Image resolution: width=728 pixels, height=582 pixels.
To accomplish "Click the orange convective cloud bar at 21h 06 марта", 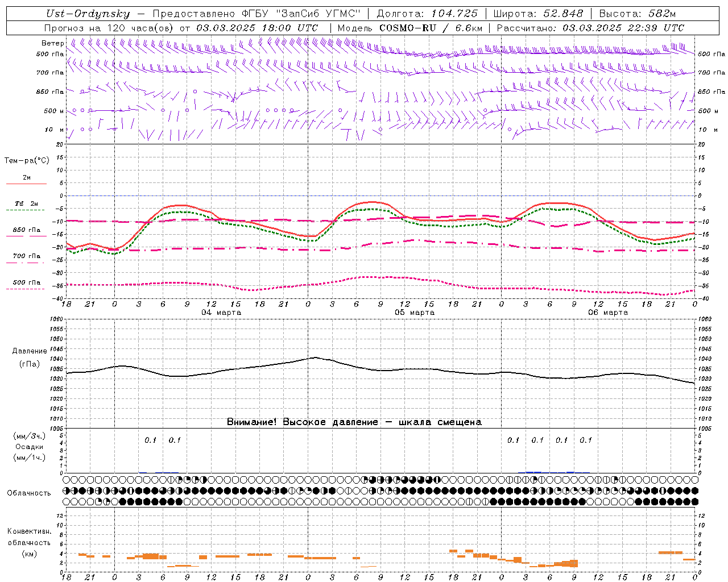I will coord(671,552).
